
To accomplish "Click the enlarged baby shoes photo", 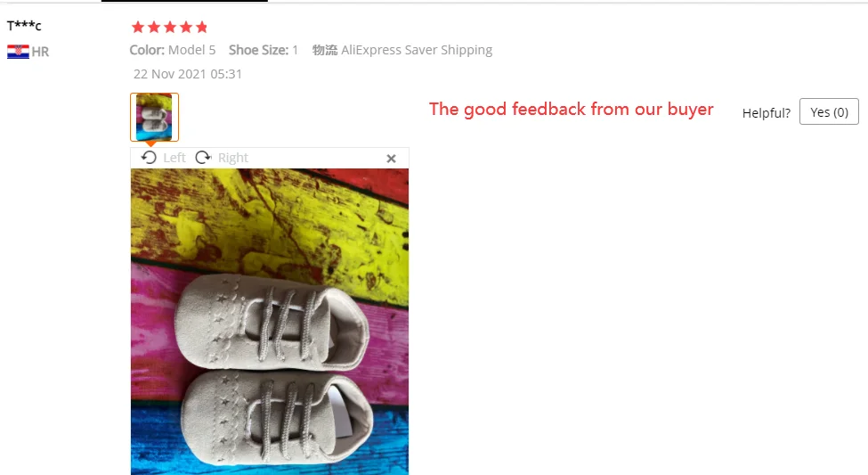I will [x=270, y=322].
